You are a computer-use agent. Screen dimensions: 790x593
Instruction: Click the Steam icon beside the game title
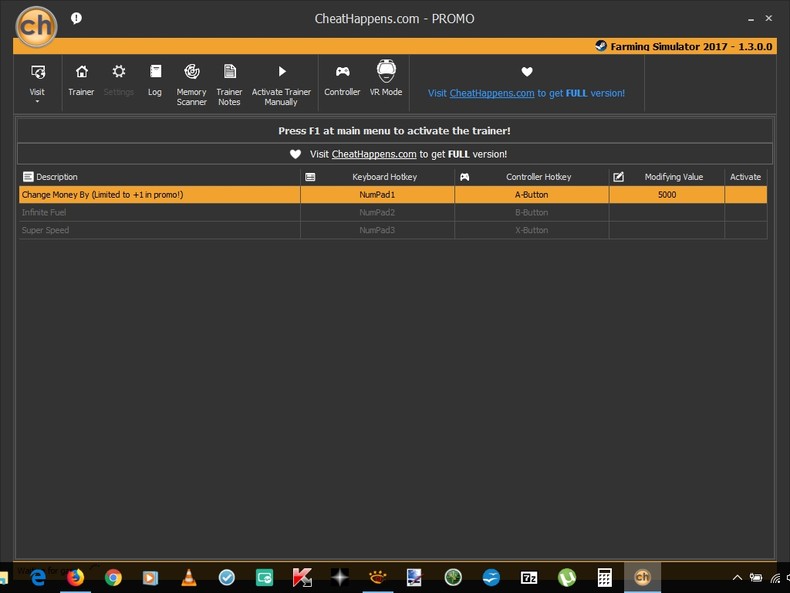tap(601, 46)
